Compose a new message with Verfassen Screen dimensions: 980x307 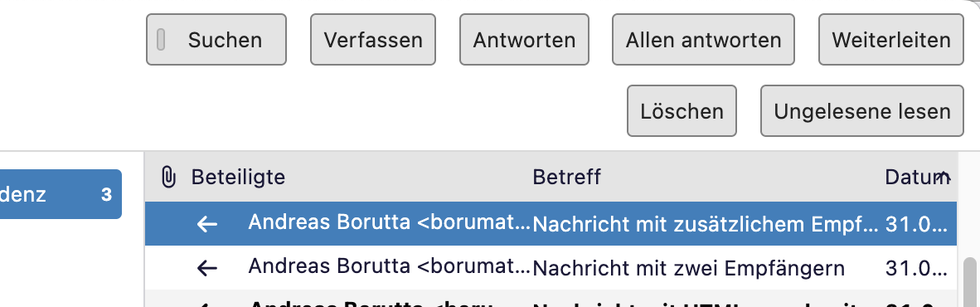click(x=373, y=39)
